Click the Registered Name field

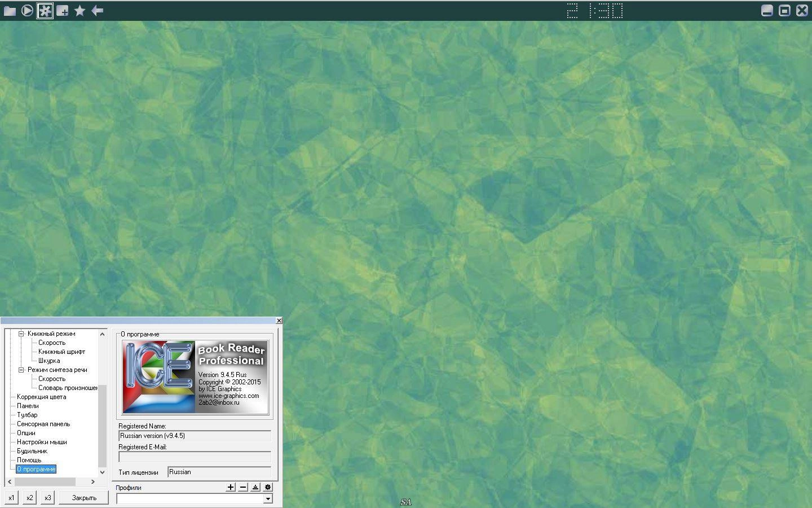click(x=195, y=436)
